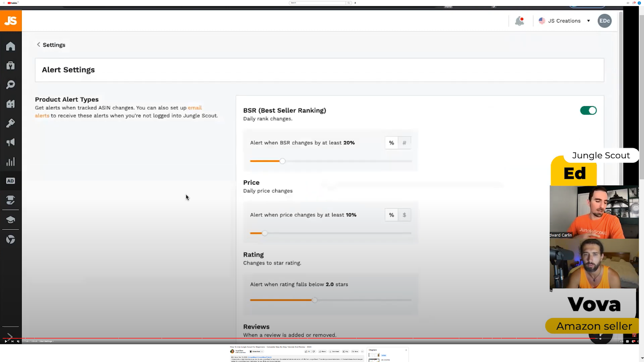
Task: Click the 'Reviews' section title
Action: point(256,327)
